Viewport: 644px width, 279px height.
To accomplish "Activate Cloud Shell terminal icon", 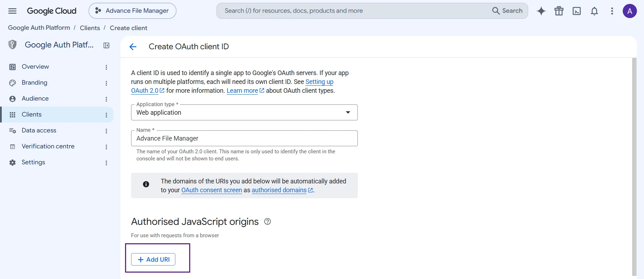I will coord(577,11).
